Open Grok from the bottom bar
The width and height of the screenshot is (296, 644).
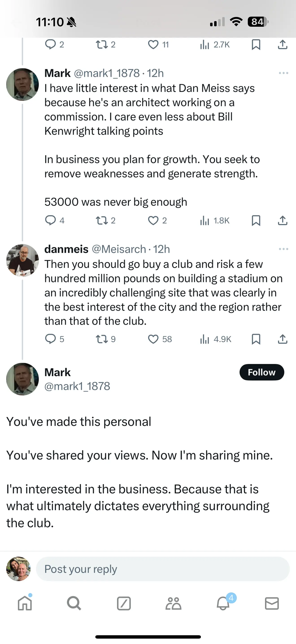click(124, 604)
